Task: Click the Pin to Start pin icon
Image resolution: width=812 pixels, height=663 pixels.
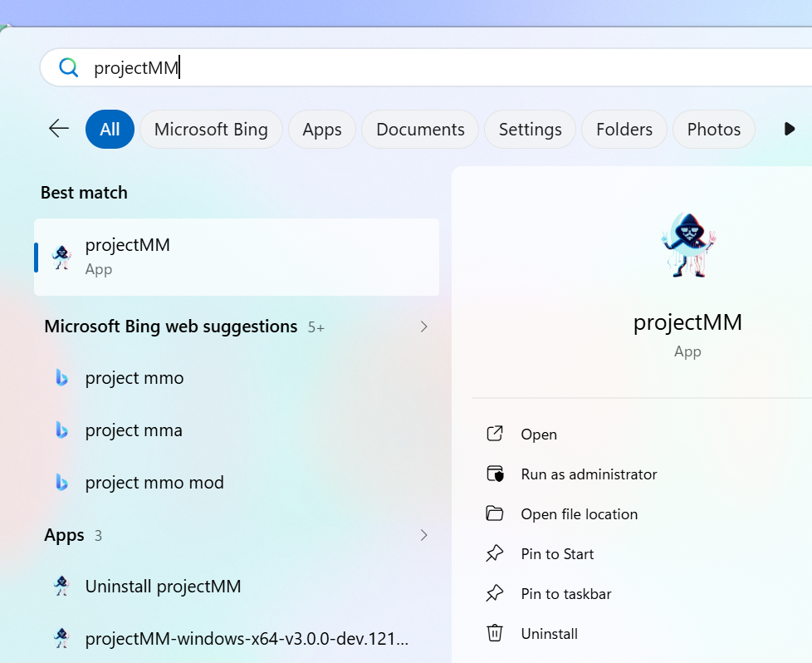Action: tap(495, 553)
